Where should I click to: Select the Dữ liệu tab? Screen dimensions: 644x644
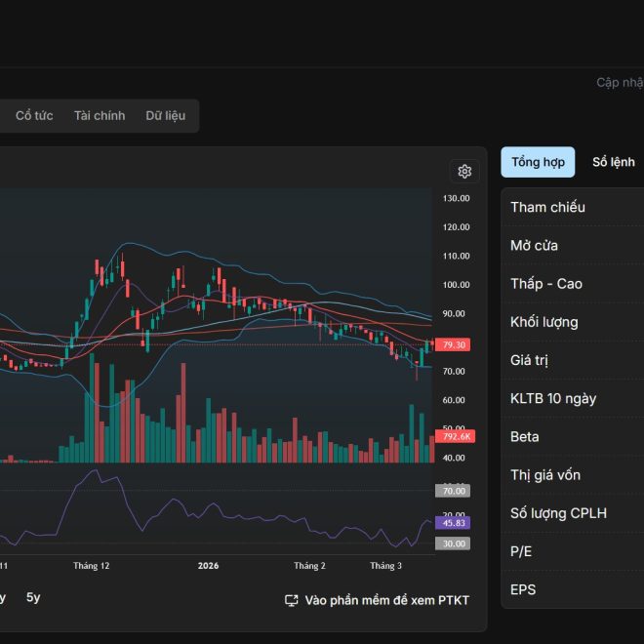[x=166, y=116]
